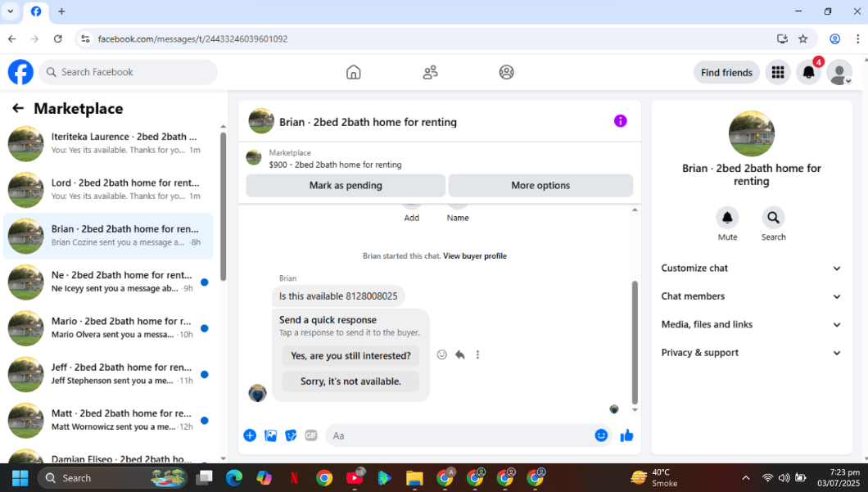Viewport: 868px width, 492px height.
Task: Attach a photo using the image icon
Action: [270, 436]
